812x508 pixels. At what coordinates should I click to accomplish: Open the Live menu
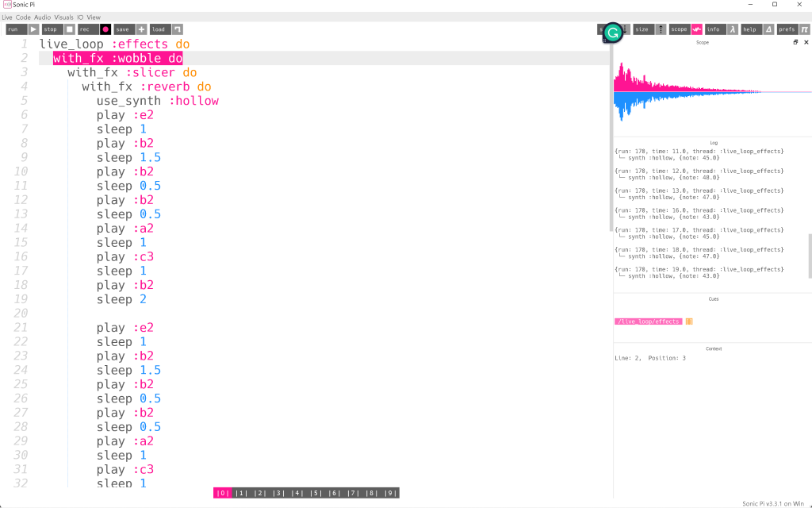[x=7, y=17]
